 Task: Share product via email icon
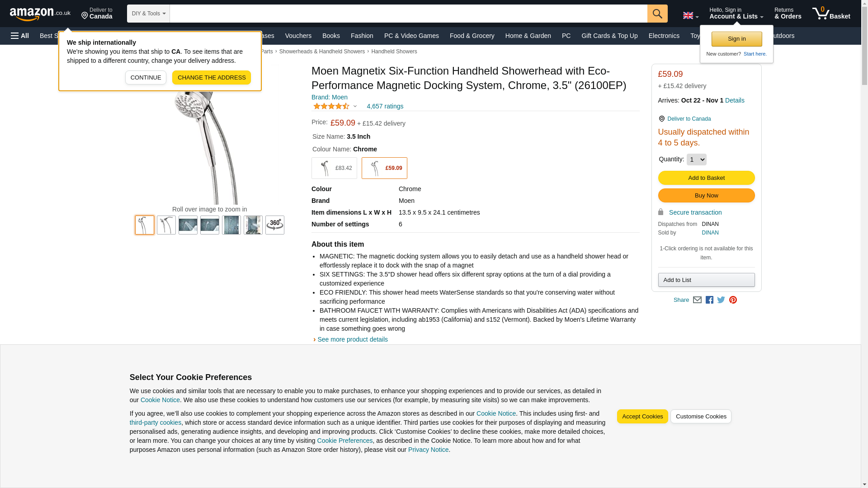(x=697, y=300)
